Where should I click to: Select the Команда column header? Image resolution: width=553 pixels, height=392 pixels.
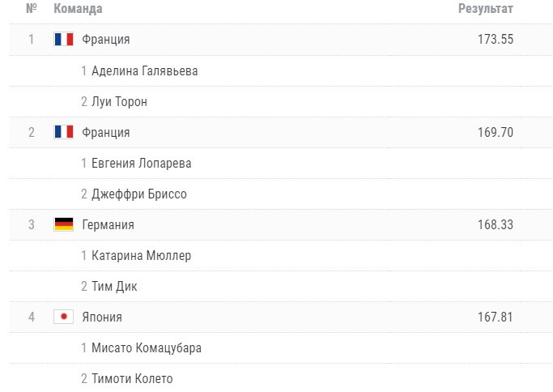78,10
